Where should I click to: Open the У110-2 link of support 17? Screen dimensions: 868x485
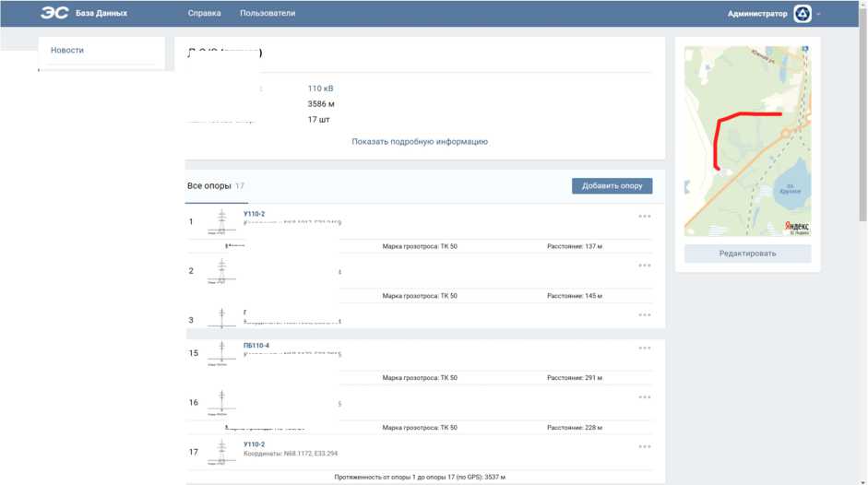click(x=254, y=444)
